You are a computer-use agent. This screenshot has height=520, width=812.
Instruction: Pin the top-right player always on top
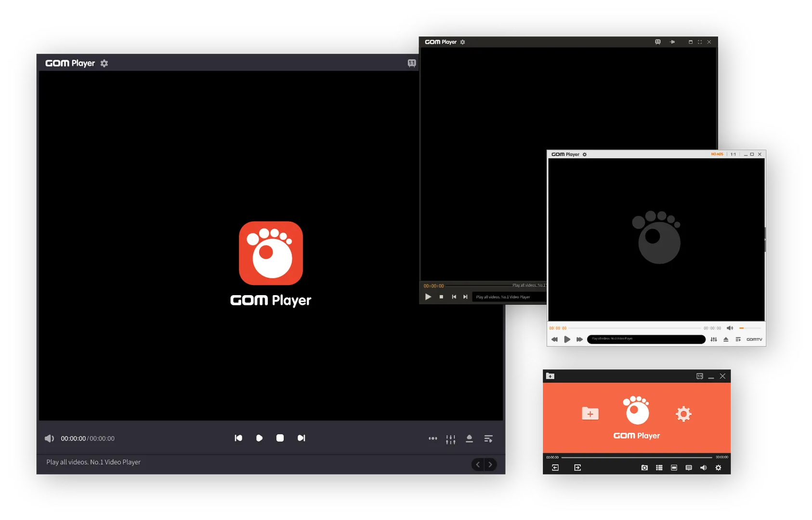(672, 42)
